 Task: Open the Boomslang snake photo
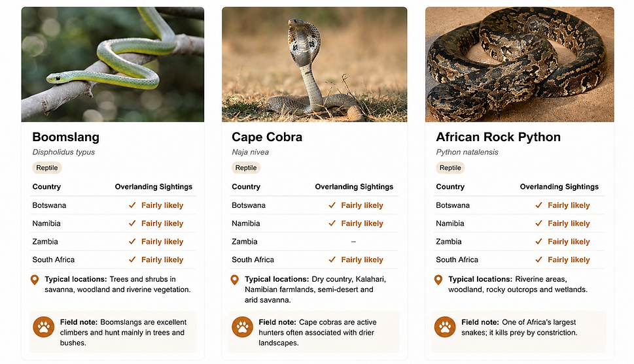click(x=113, y=64)
